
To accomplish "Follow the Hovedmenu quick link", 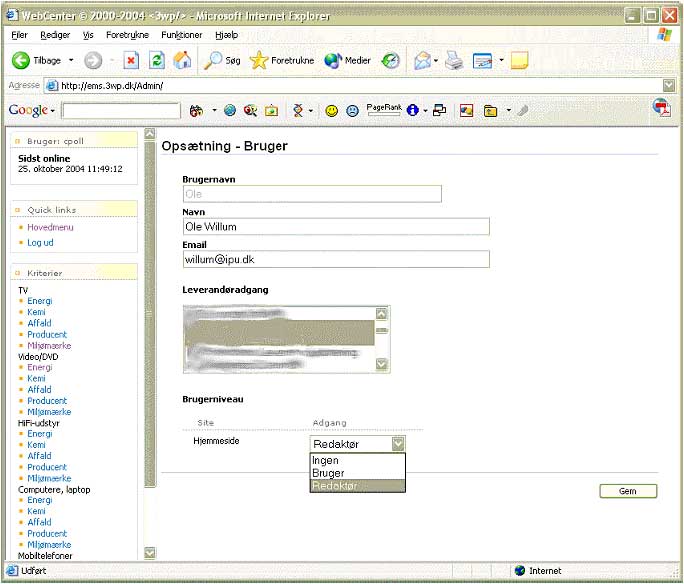I will coord(50,227).
